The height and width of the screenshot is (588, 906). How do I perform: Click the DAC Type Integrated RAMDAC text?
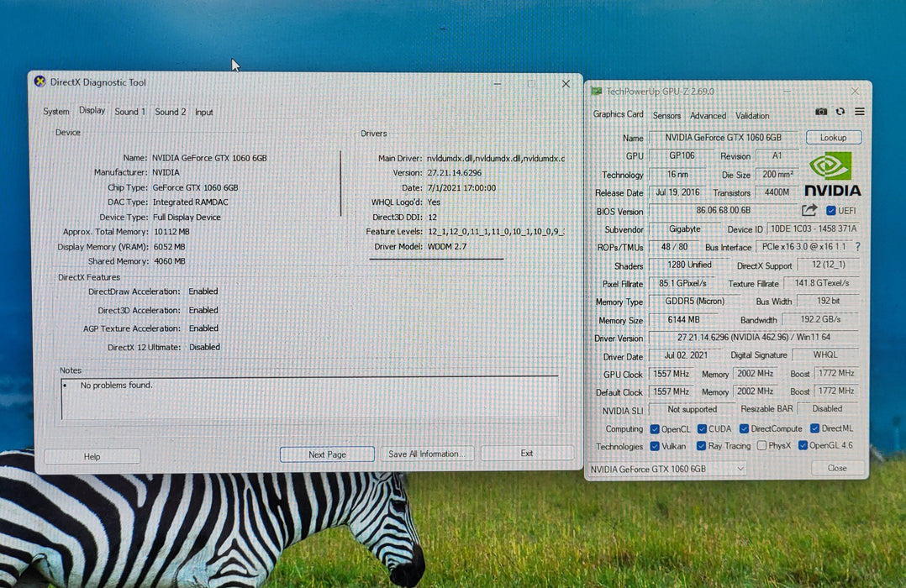pos(190,202)
